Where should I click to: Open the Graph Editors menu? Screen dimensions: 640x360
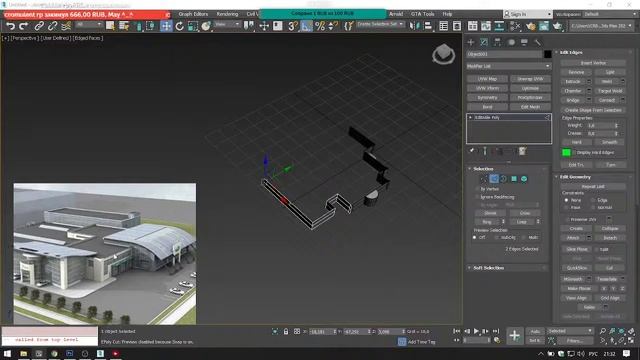pos(193,14)
